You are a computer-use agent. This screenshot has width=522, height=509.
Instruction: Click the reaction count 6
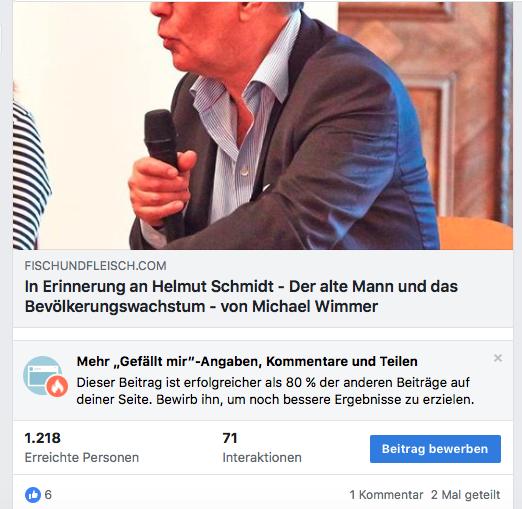[48, 495]
